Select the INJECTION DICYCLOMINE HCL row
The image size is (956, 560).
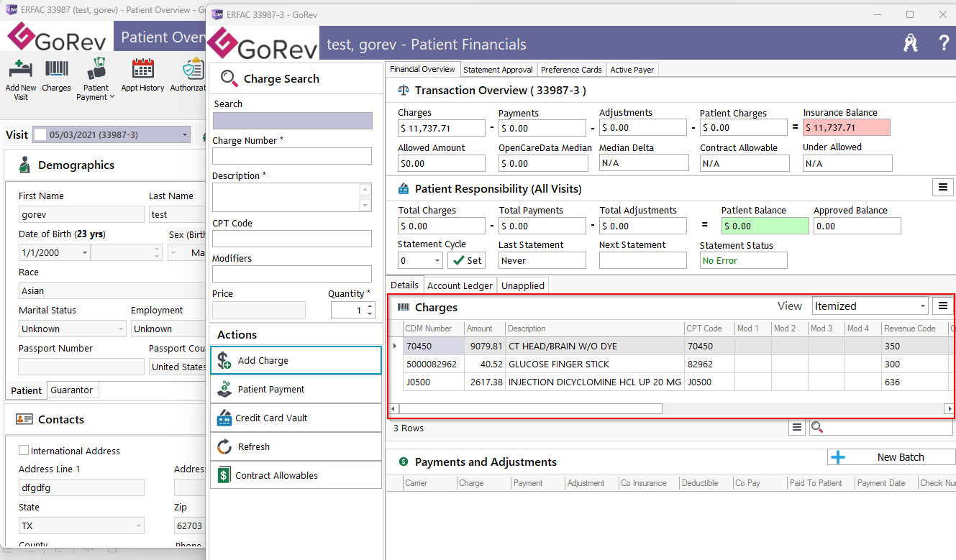pos(672,382)
